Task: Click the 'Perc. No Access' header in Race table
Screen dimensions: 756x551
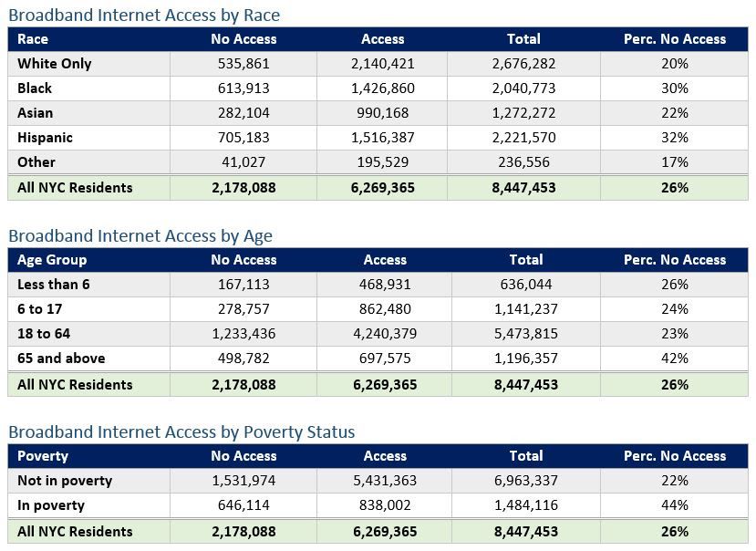Action: tap(675, 39)
